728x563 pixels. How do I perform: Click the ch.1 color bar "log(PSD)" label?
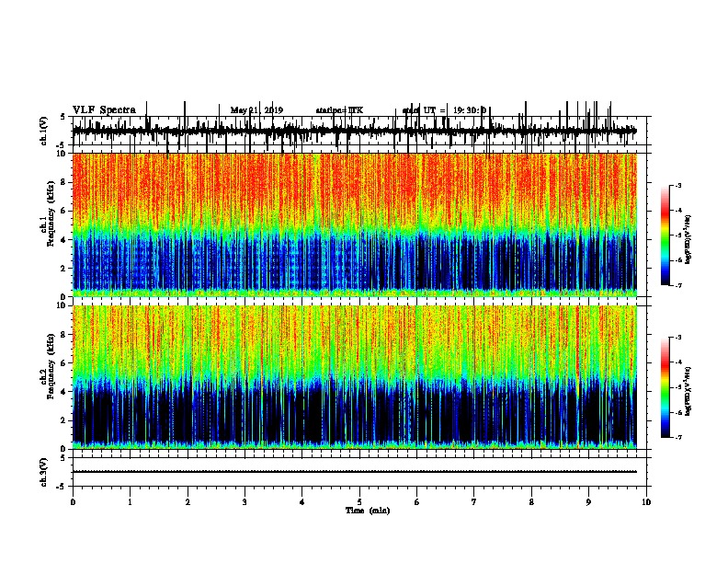pyautogui.click(x=688, y=240)
